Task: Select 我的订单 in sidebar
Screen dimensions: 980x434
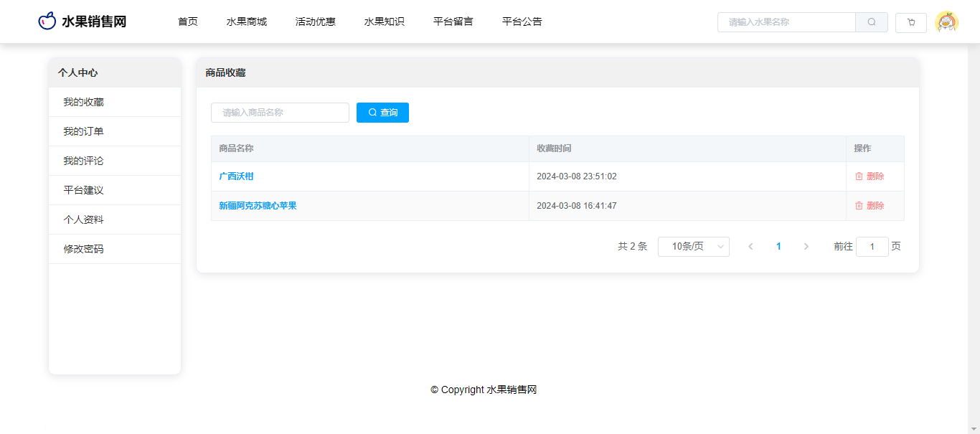Action: (83, 131)
